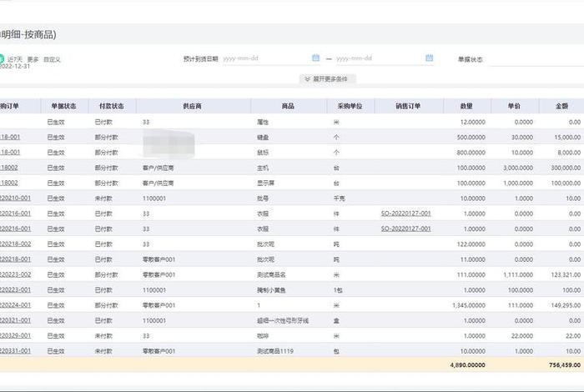This screenshot has height=392, width=584.
Task: Click the unit price 1,111.0000 cell
Action: coord(518,274)
